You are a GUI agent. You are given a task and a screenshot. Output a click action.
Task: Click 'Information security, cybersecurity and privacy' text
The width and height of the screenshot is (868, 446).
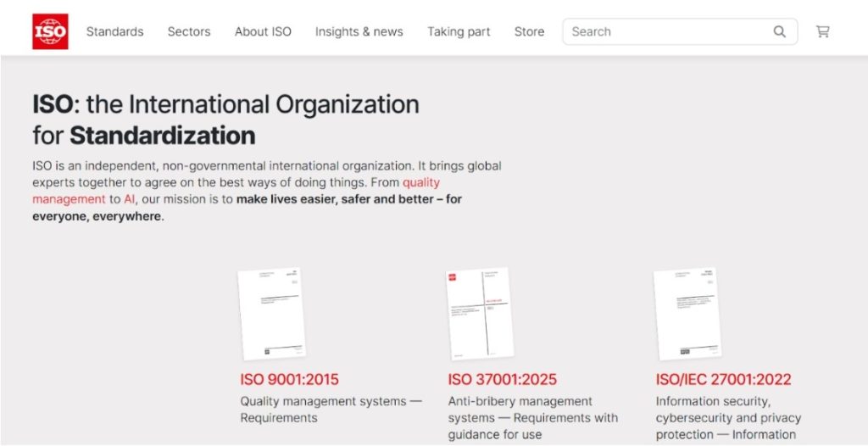pyautogui.click(x=728, y=410)
